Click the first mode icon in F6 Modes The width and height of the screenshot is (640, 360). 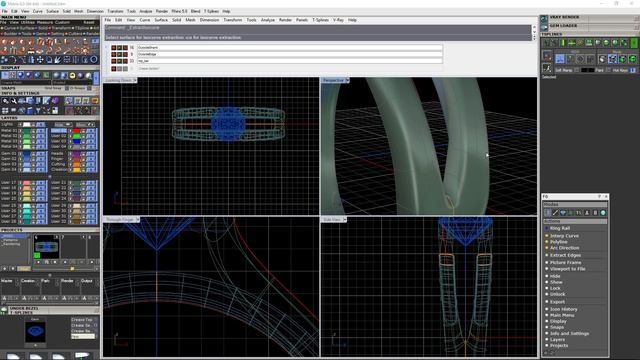tap(547, 213)
